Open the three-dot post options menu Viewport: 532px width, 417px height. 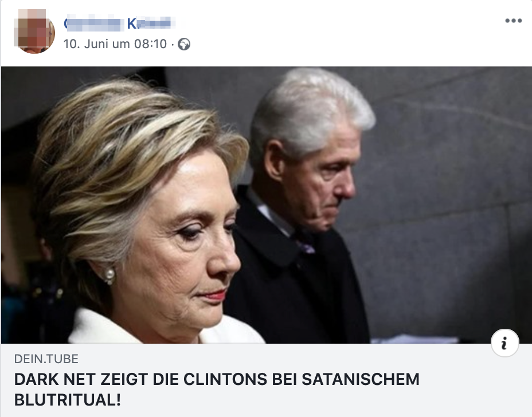point(513,21)
